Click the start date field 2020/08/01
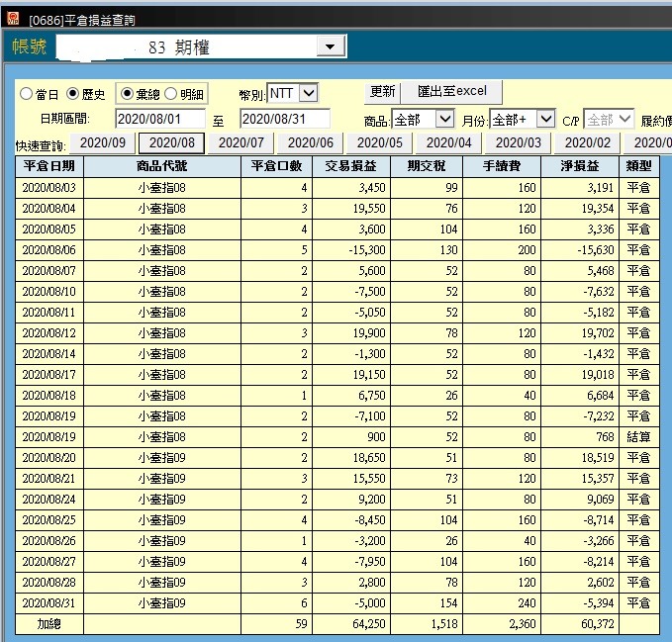 coord(160,119)
